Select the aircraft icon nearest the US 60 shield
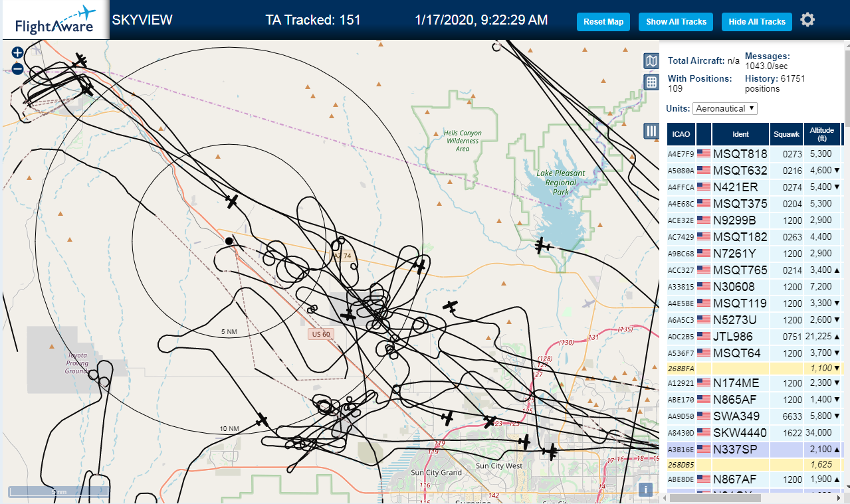Image resolution: width=850 pixels, height=504 pixels. [x=348, y=315]
